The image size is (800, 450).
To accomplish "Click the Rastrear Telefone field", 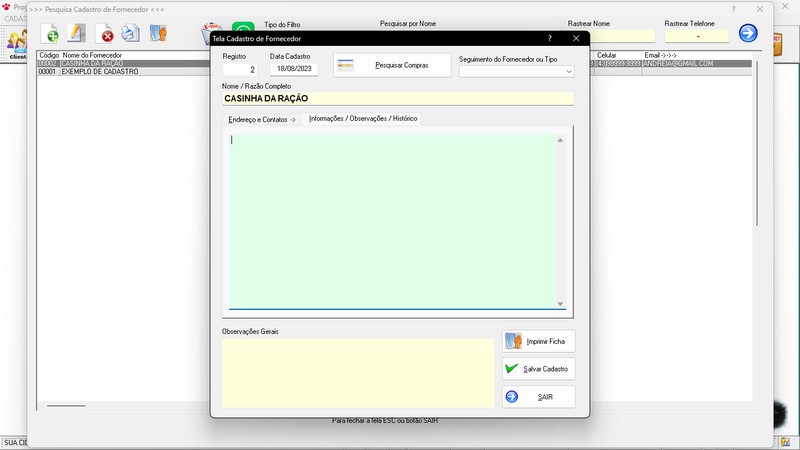I will click(x=697, y=36).
